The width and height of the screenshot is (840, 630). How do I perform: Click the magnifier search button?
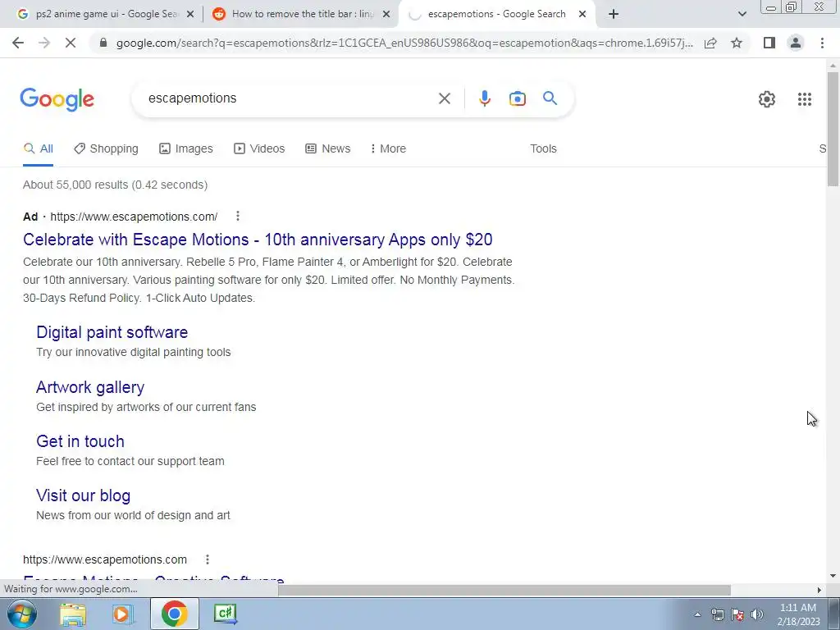pos(550,98)
